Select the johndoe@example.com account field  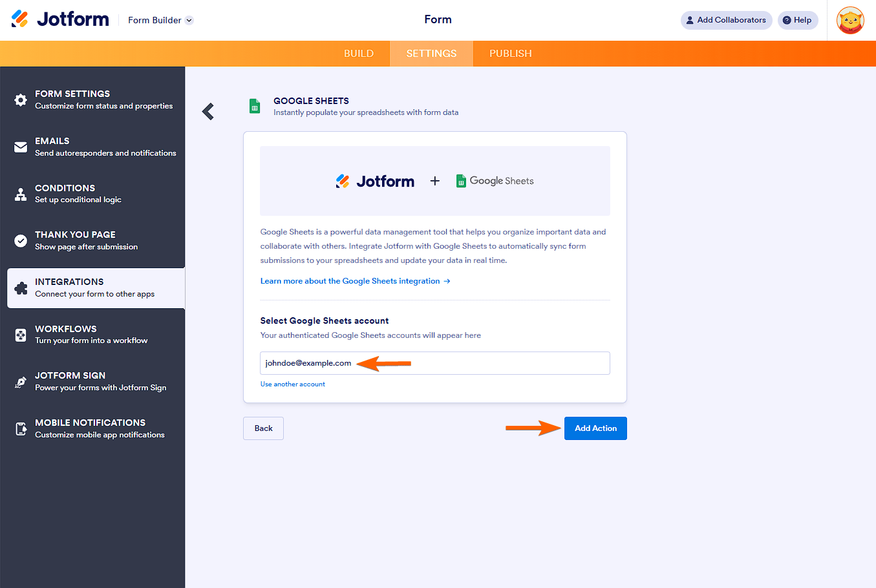pos(434,363)
